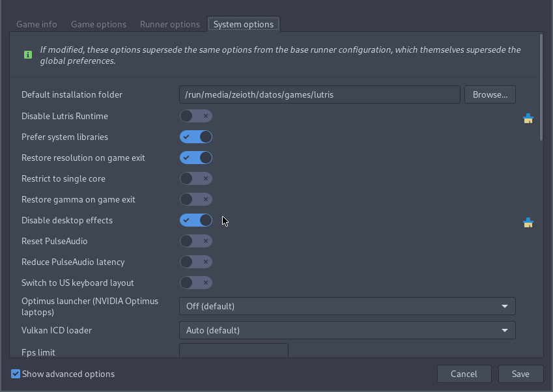Uncheck Show advanced options
The width and height of the screenshot is (553, 392).
pyautogui.click(x=15, y=374)
